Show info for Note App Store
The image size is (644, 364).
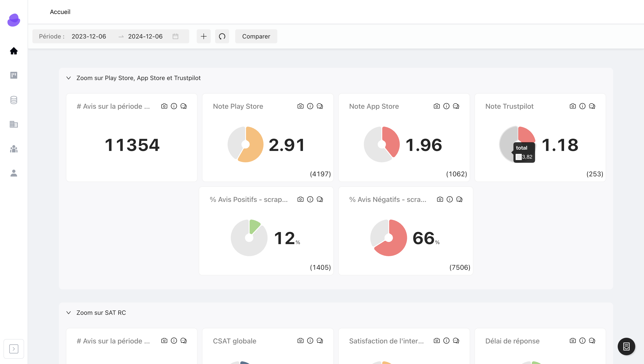(x=446, y=106)
